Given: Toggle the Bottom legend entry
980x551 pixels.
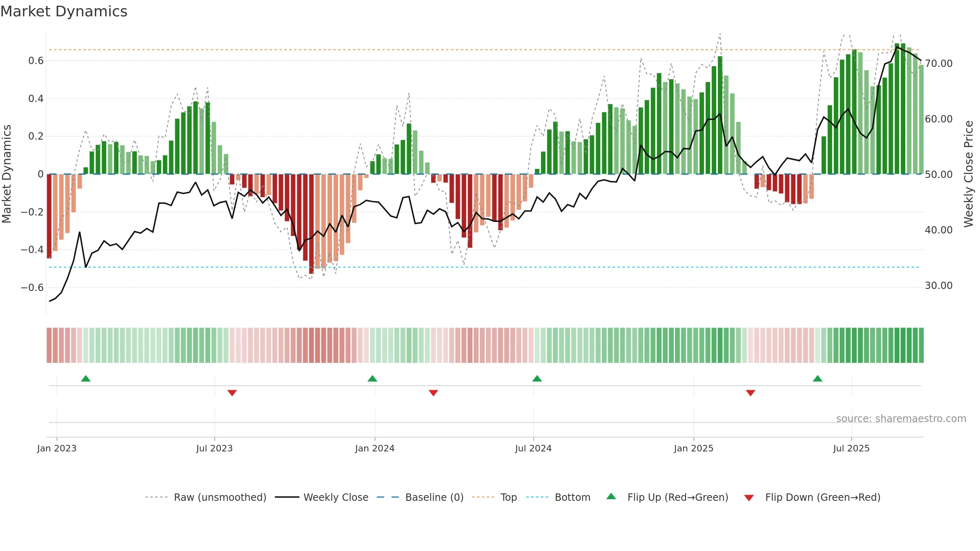Looking at the screenshot, I should (x=558, y=498).
